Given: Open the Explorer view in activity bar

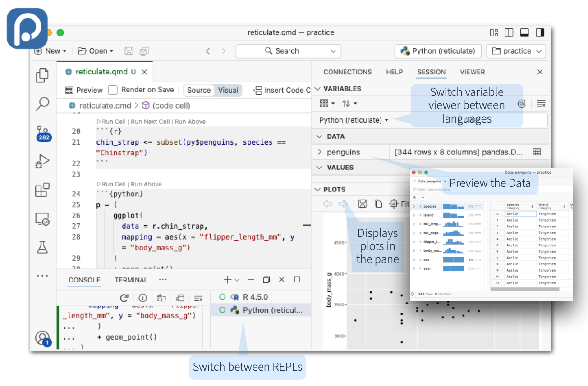Looking at the screenshot, I should 42,76.
